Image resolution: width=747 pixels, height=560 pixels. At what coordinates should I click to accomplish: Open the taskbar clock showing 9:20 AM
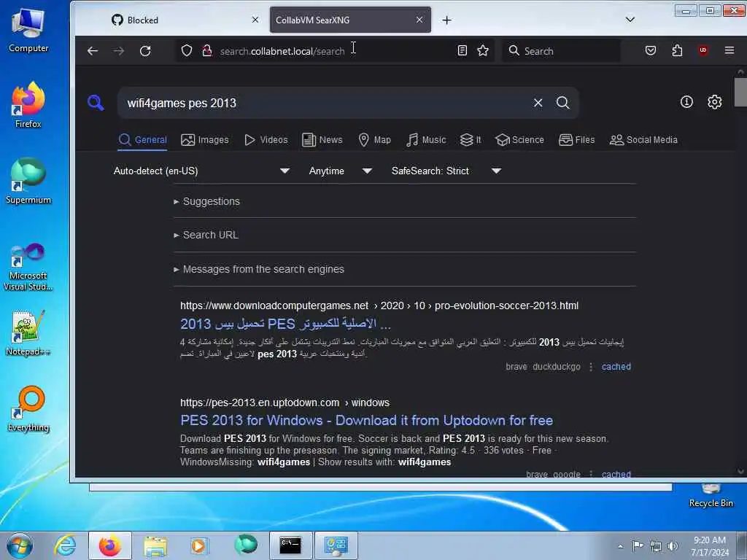click(710, 546)
